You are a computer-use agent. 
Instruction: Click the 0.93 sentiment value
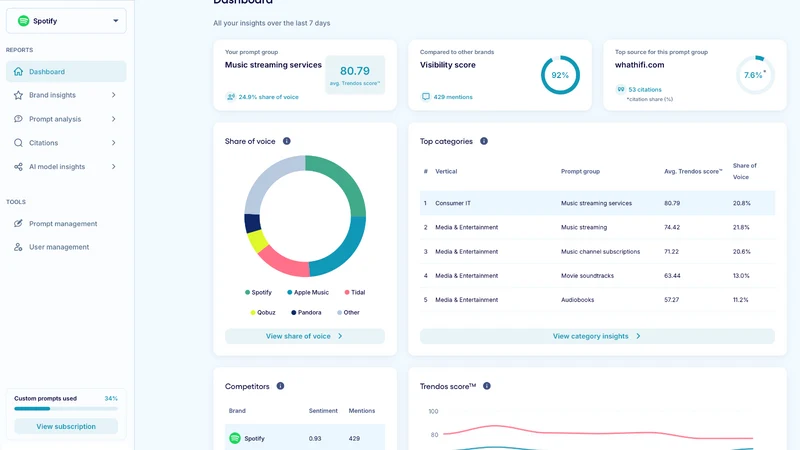(315, 438)
